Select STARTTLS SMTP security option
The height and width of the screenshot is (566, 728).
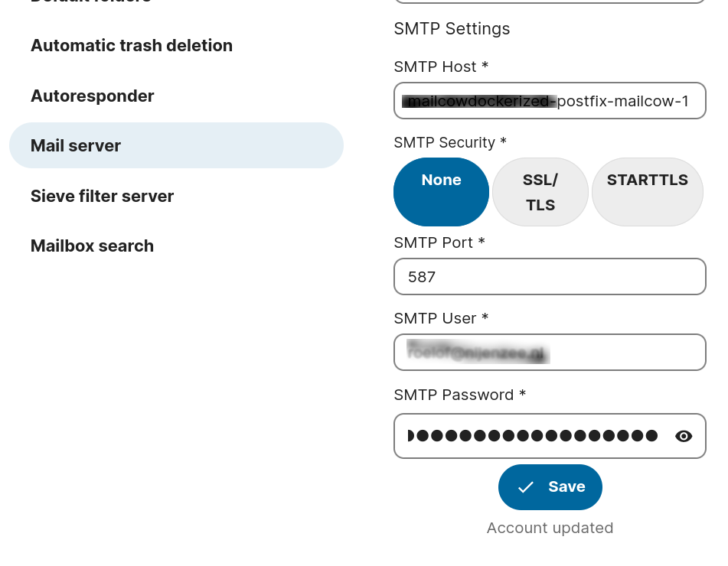(x=647, y=192)
